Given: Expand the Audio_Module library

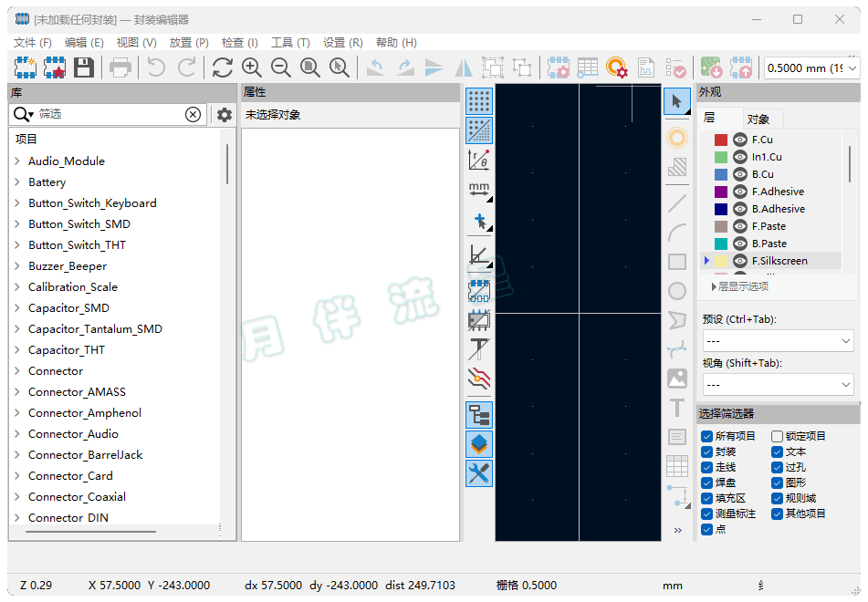Looking at the screenshot, I should [17, 161].
